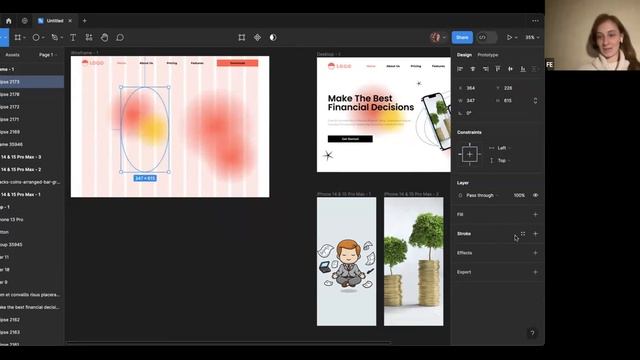Align bottom icon in Design panel
Screen dimensions: 640x360
point(523,69)
